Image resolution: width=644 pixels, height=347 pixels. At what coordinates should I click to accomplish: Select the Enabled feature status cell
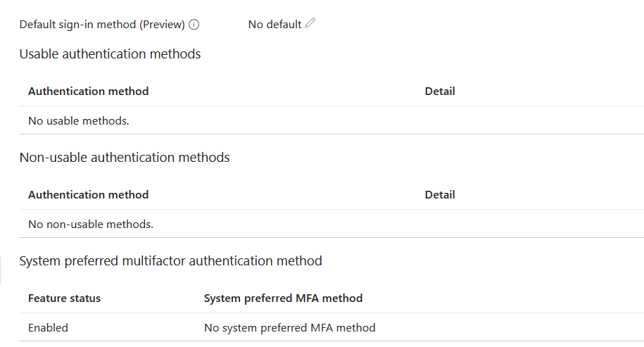click(x=48, y=327)
